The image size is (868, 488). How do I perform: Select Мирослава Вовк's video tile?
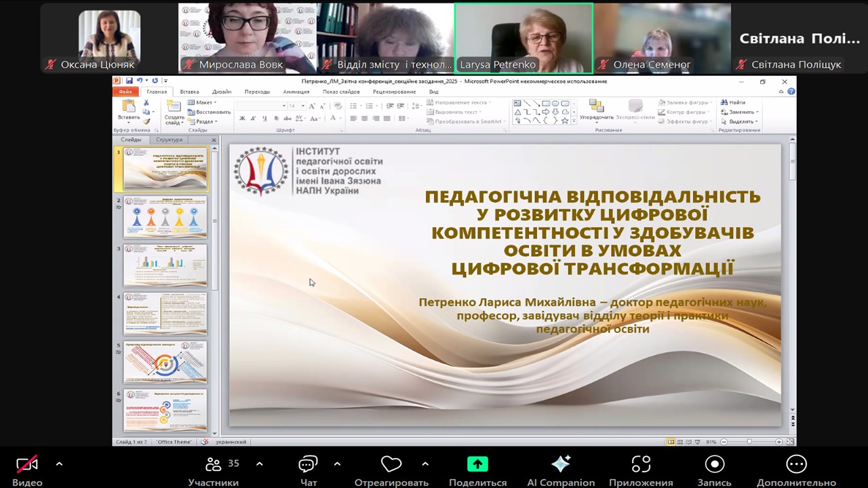[x=247, y=38]
